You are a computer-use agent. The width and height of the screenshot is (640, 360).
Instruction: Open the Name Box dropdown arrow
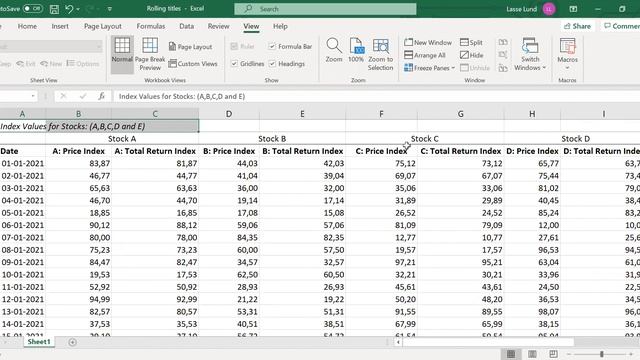coord(33,96)
